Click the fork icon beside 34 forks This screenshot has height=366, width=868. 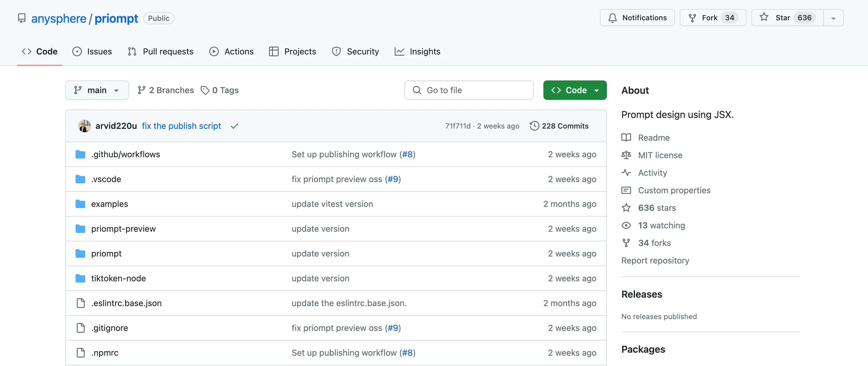[626, 243]
